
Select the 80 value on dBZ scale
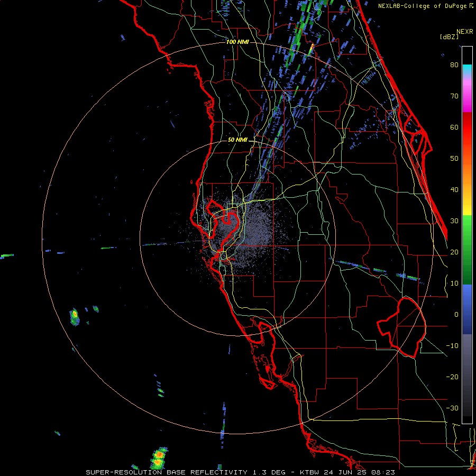click(454, 65)
